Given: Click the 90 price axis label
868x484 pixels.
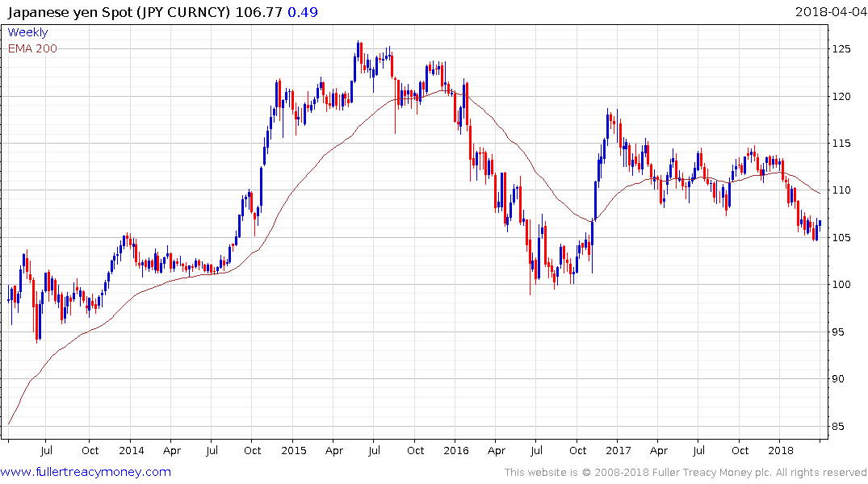Looking at the screenshot, I should click(838, 379).
